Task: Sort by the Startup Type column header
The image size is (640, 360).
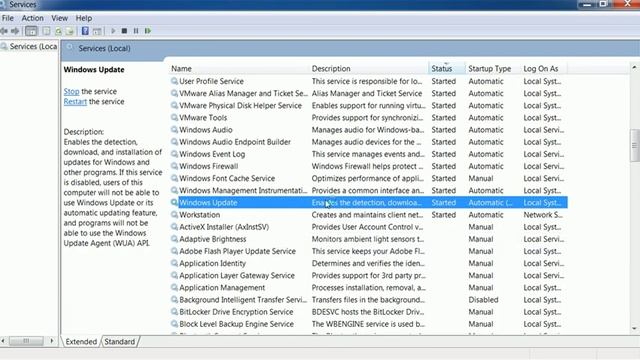Action: point(493,69)
